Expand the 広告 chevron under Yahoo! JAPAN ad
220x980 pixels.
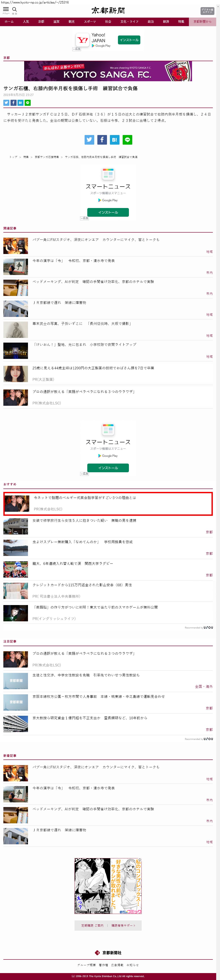[77, 49]
